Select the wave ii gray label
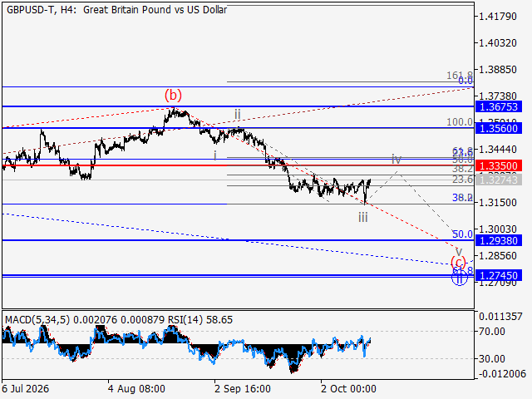This screenshot has width=532, height=399. (x=238, y=115)
